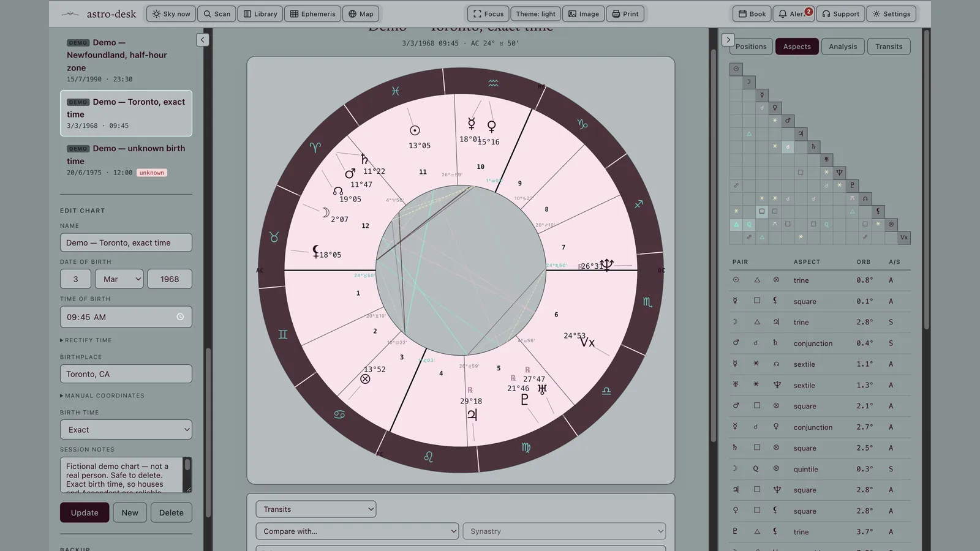The width and height of the screenshot is (980, 551).
Task: Switch to the Analysis tab
Action: pyautogui.click(x=843, y=47)
